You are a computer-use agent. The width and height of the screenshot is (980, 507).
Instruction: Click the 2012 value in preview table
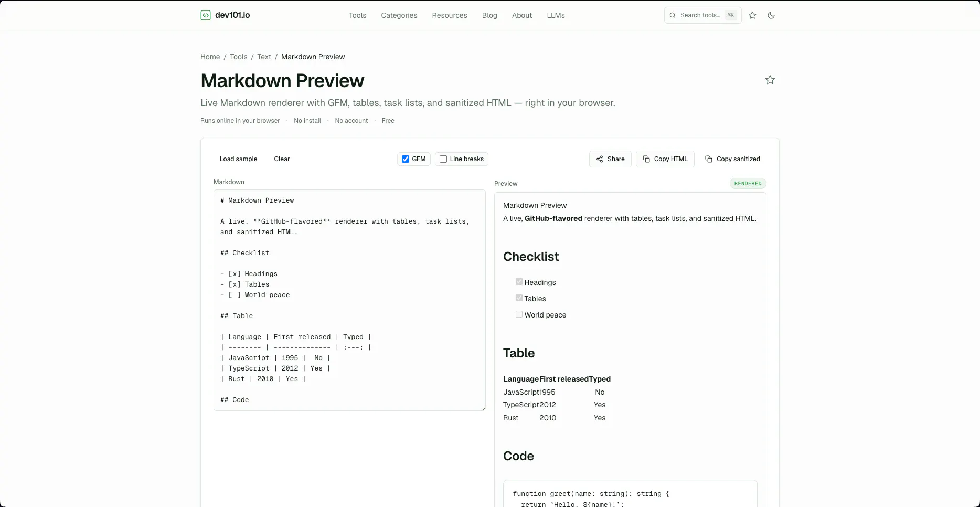(x=548, y=405)
